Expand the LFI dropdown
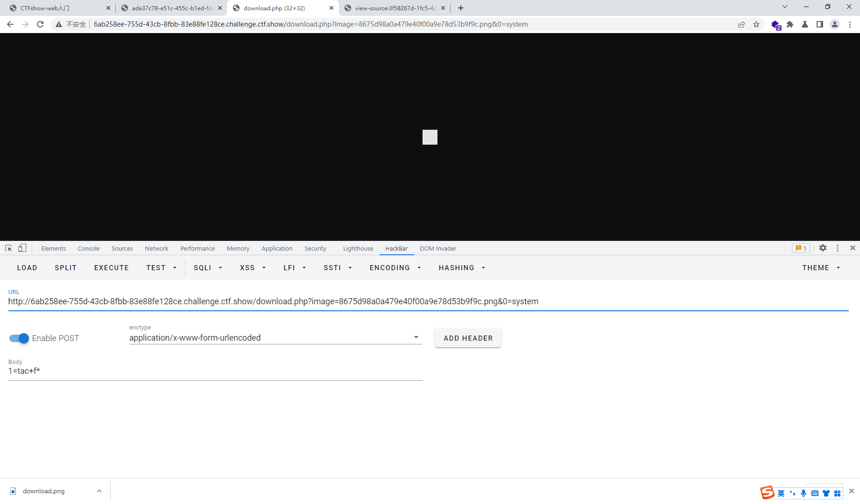 click(x=295, y=268)
